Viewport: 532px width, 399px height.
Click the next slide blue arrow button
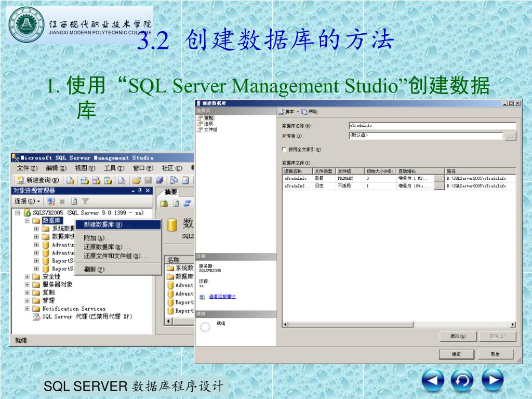coord(493,380)
